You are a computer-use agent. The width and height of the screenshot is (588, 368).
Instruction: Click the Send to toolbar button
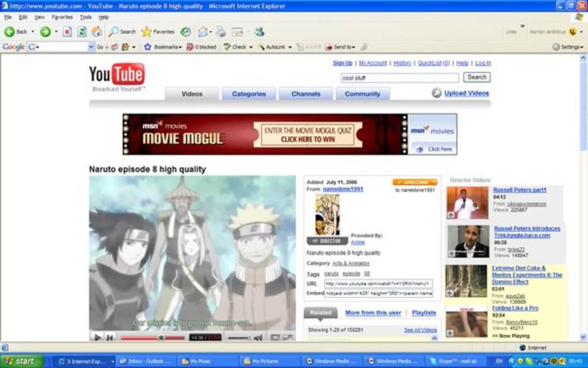[x=339, y=47]
